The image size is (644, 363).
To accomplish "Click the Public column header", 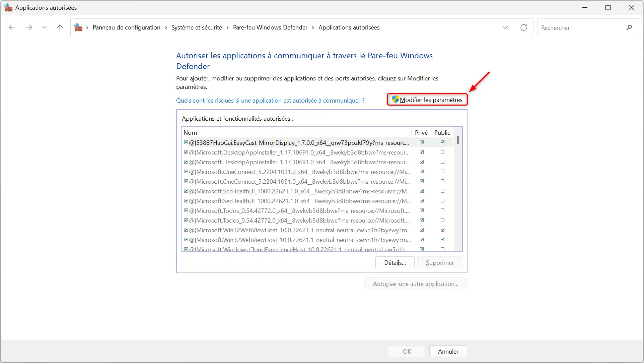I will click(442, 133).
